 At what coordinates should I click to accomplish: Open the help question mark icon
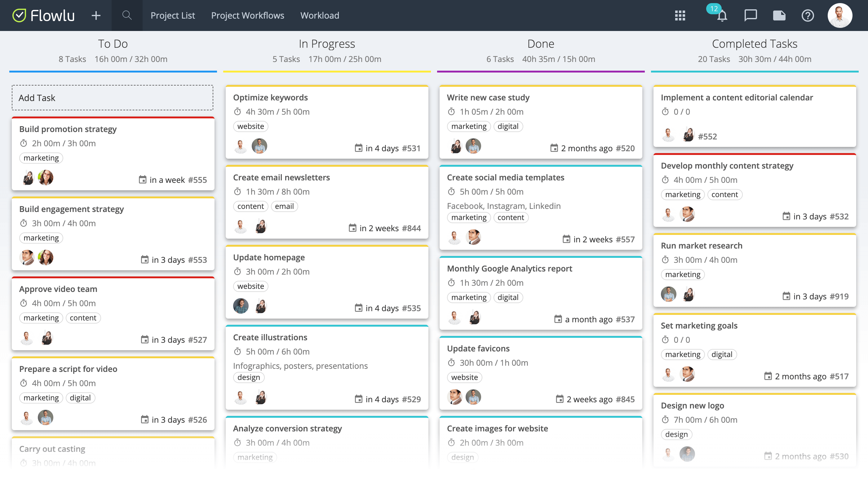[x=808, y=15]
